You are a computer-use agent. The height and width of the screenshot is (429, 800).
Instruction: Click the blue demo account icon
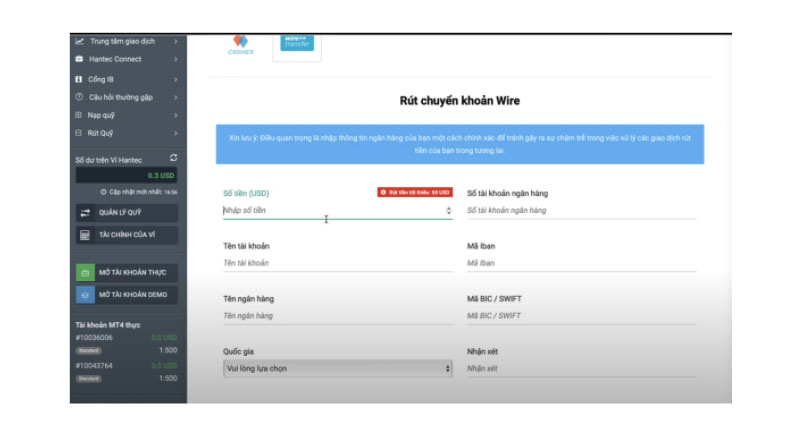(85, 295)
